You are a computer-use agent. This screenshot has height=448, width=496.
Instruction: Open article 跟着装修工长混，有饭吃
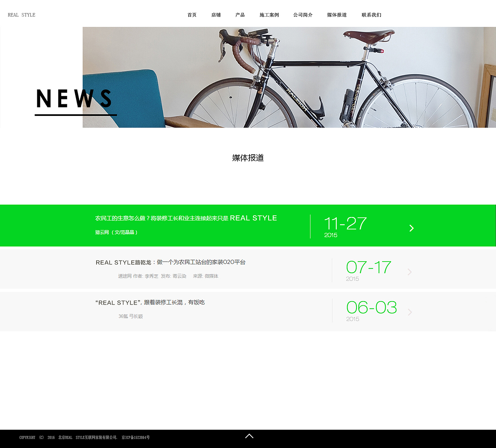pos(150,302)
